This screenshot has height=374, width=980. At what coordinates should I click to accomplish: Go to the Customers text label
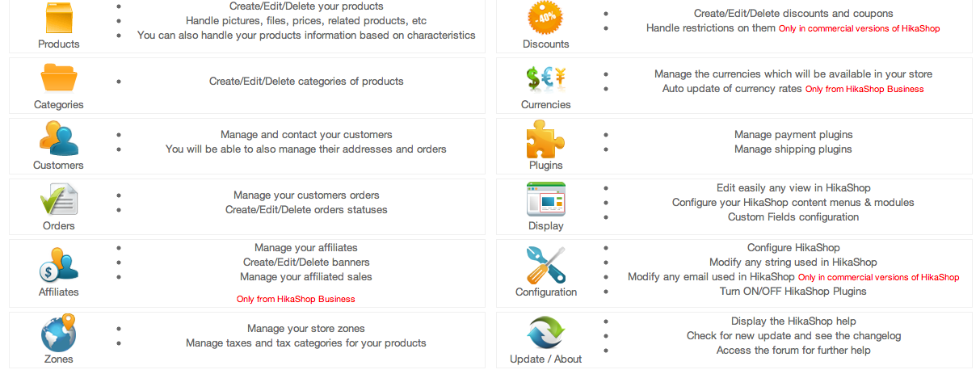click(x=58, y=166)
